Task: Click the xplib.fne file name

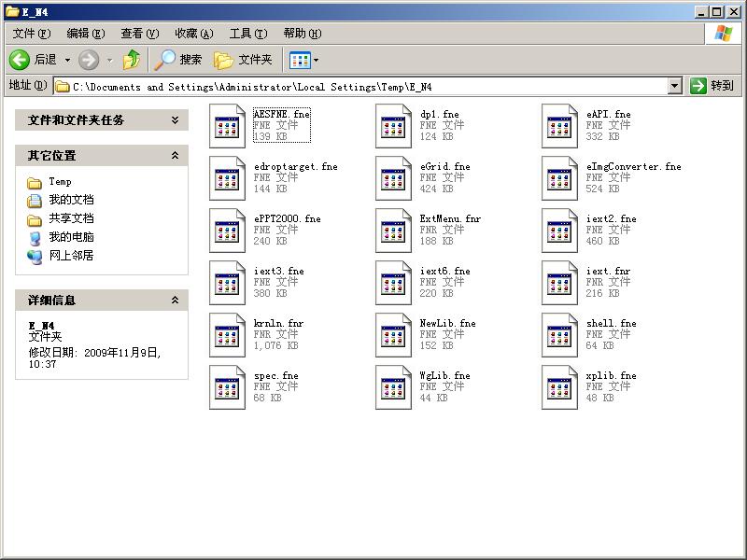Action: [x=612, y=375]
